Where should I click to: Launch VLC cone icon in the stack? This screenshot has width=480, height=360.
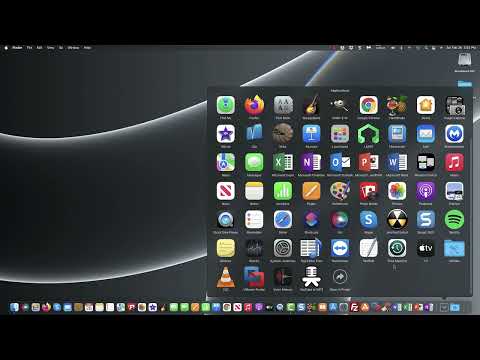point(226,277)
